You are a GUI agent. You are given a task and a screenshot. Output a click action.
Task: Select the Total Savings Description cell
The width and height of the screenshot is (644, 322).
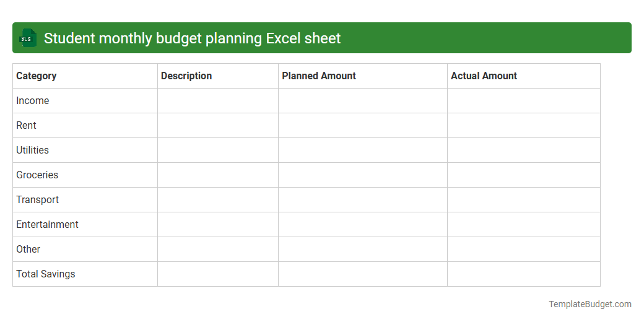218,274
